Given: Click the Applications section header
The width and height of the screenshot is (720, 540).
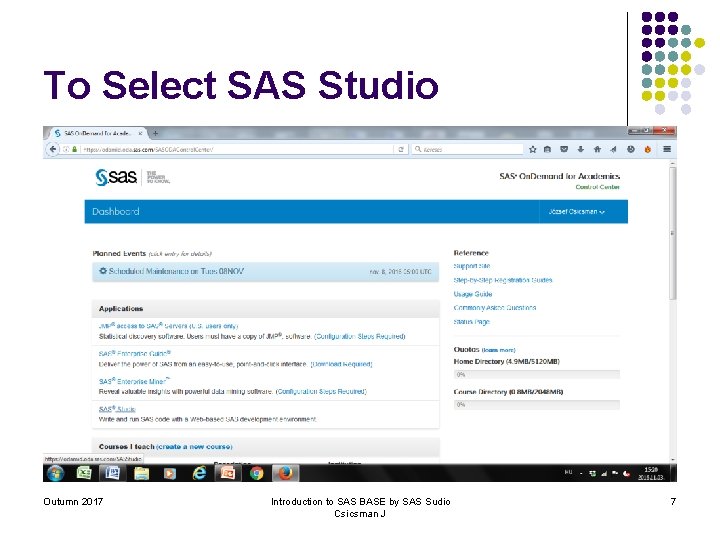Looking at the screenshot, I should click(265, 309).
